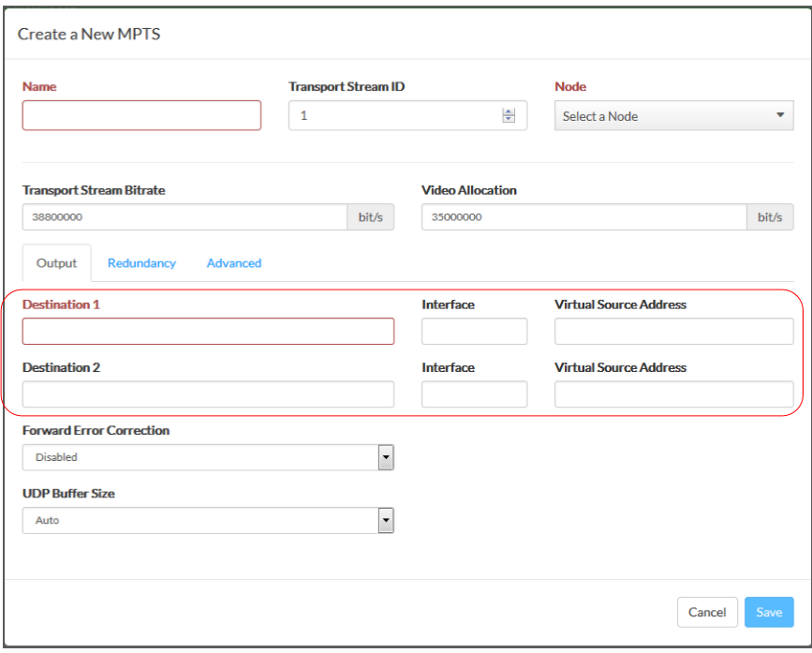812x653 pixels.
Task: Click Virtual Source Address for Destination 1
Action: coord(673,332)
